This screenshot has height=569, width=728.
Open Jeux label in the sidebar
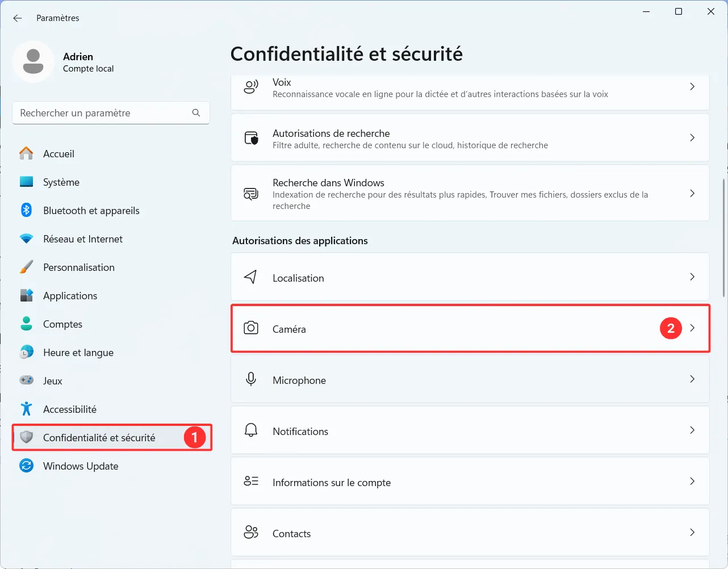point(52,381)
